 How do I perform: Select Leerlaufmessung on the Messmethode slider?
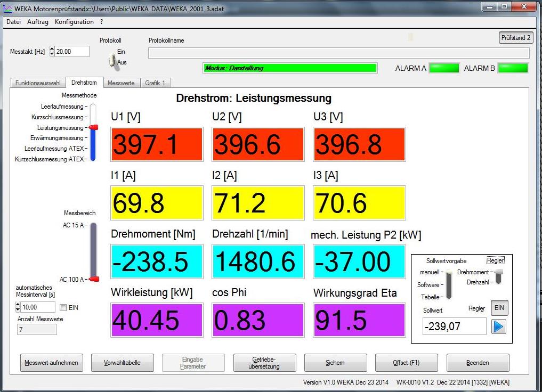click(93, 107)
